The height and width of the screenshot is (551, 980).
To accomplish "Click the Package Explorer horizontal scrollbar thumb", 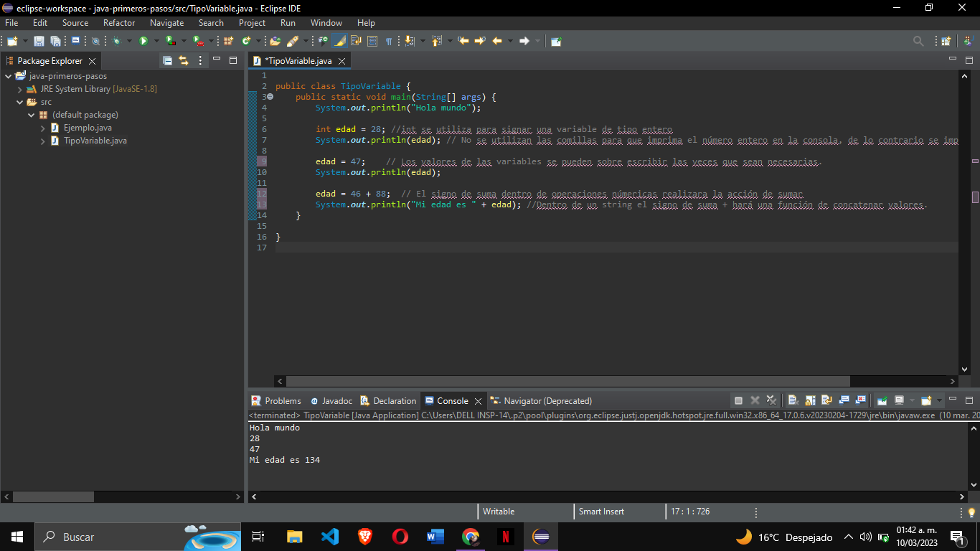I will click(53, 496).
